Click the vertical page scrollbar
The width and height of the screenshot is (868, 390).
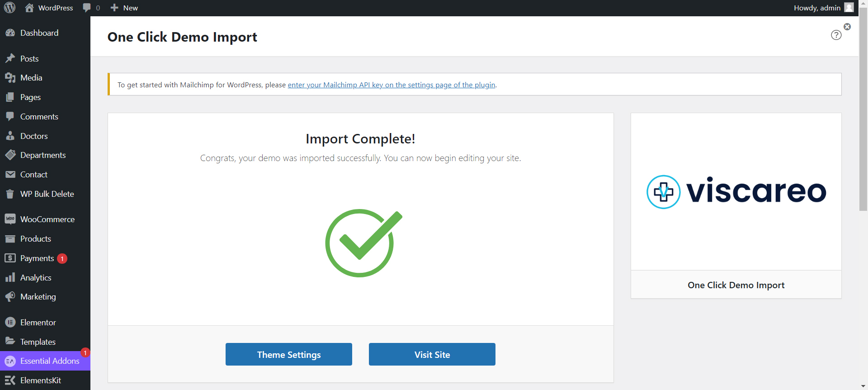tap(863, 109)
